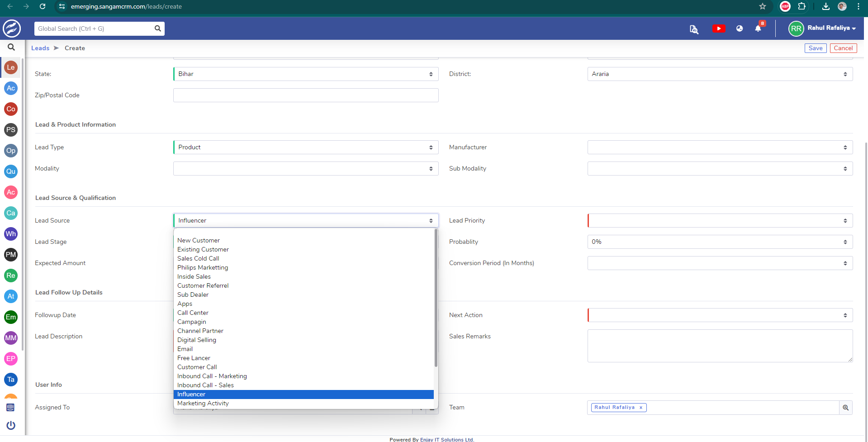Viewport: 868px width, 442px height.
Task: Collapse the Lead Source dropdown
Action: click(x=306, y=221)
